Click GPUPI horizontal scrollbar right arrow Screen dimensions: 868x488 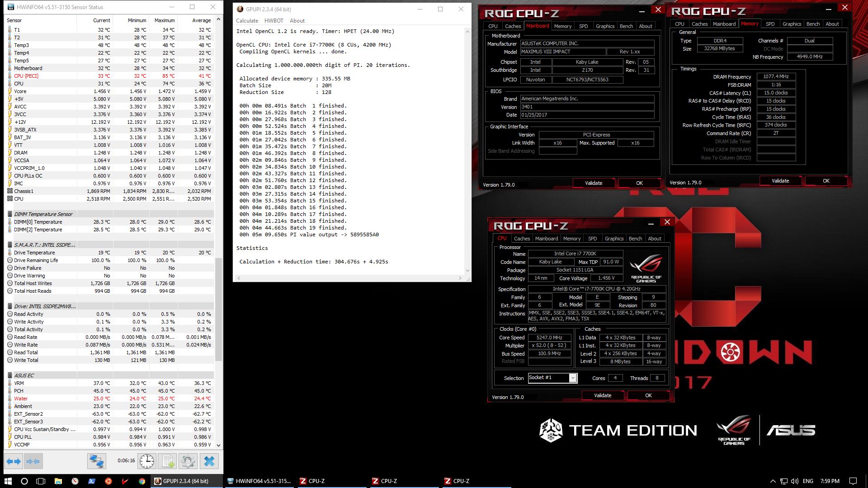460,278
